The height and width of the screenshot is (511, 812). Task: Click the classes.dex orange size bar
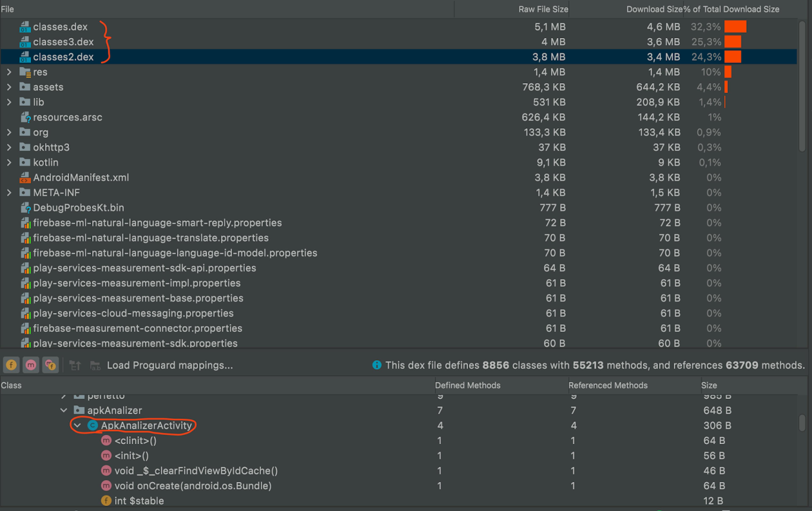coord(735,27)
